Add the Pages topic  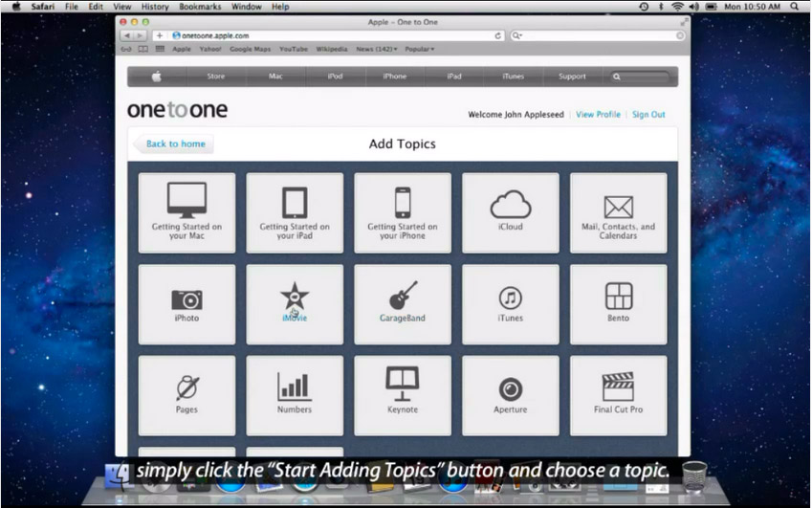click(x=187, y=396)
